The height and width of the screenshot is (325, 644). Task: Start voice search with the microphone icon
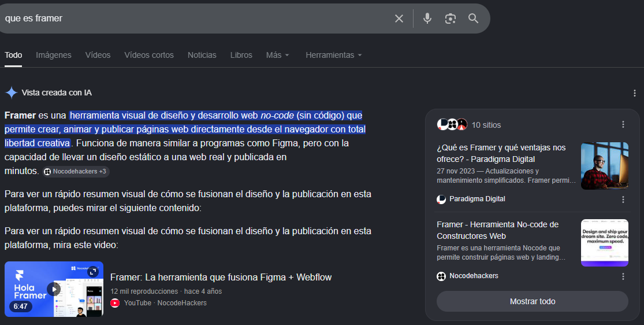coord(427,19)
